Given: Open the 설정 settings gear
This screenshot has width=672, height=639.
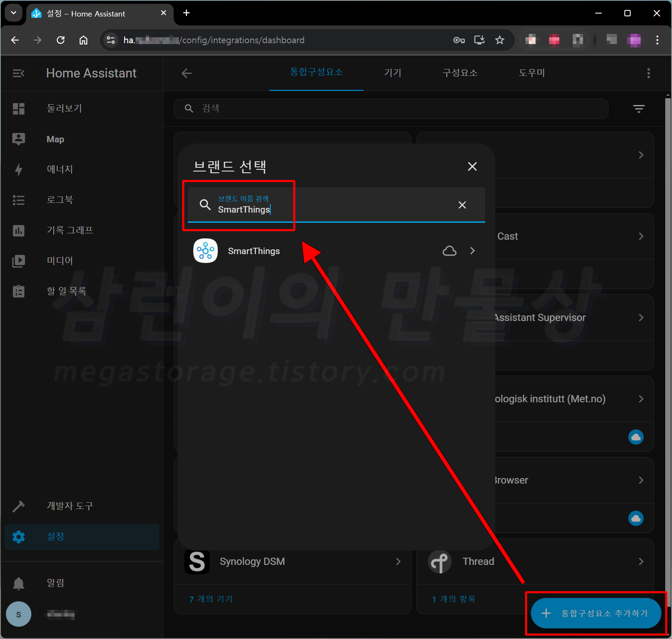Looking at the screenshot, I should coord(19,537).
